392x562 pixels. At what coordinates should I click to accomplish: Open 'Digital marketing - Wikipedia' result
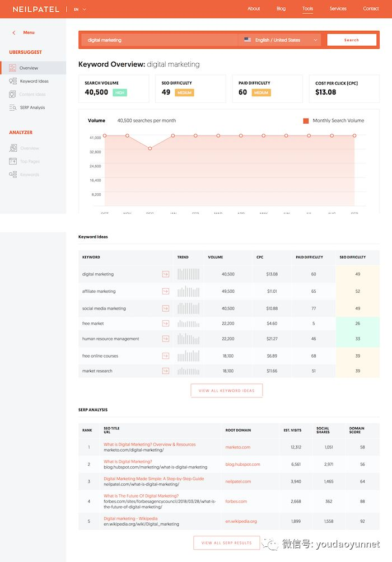coord(130,519)
